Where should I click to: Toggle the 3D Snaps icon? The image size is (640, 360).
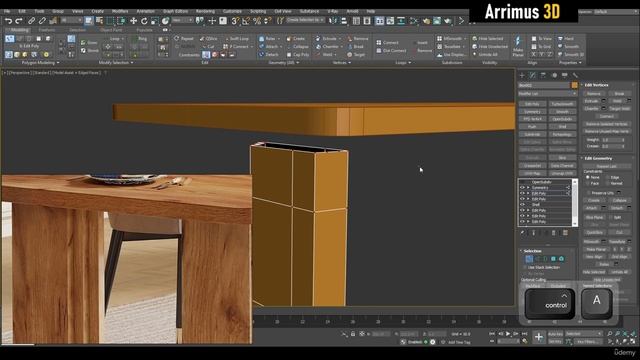235,20
